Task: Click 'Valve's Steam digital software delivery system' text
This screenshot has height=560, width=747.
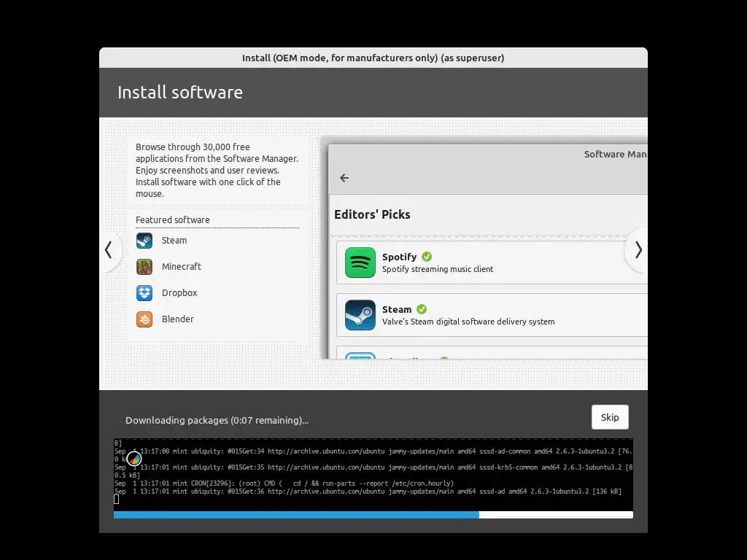Action: [468, 322]
